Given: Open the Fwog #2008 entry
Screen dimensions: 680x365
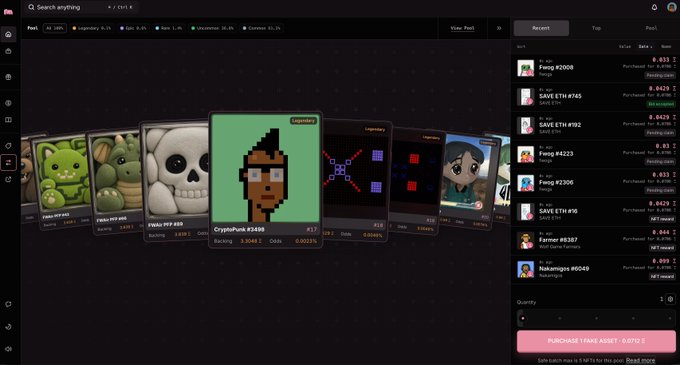Looking at the screenshot, I should pyautogui.click(x=595, y=68).
